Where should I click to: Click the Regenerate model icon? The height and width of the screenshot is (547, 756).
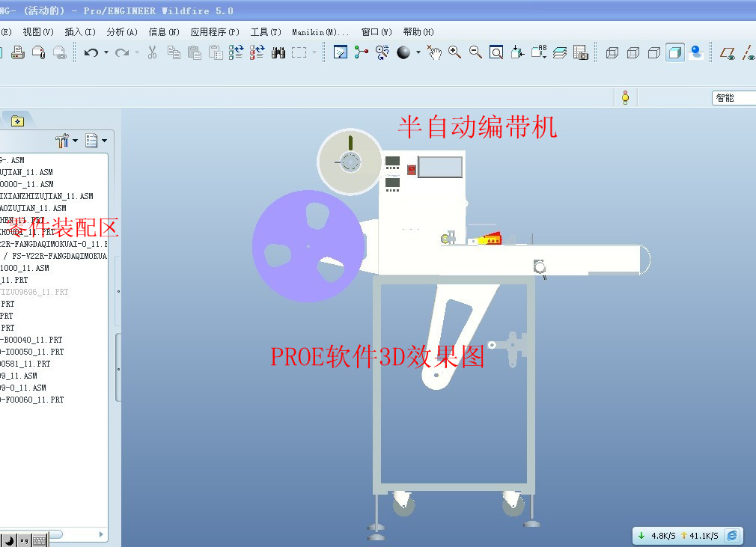[x=237, y=52]
